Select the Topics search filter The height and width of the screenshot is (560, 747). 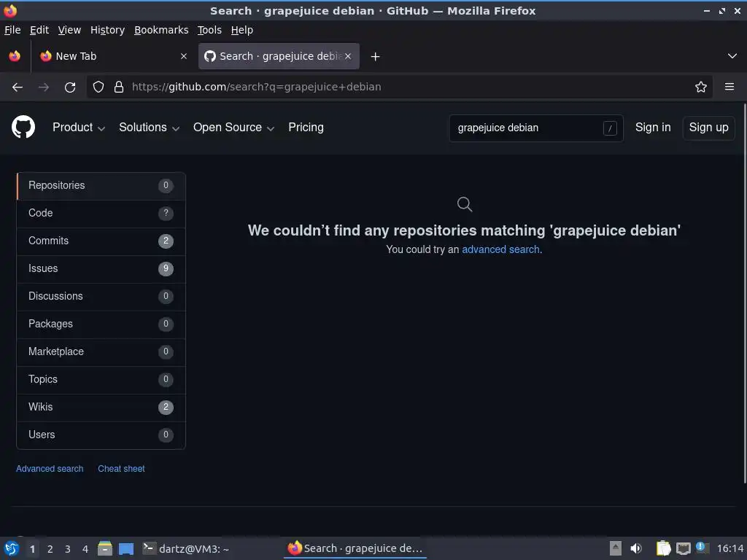point(101,379)
